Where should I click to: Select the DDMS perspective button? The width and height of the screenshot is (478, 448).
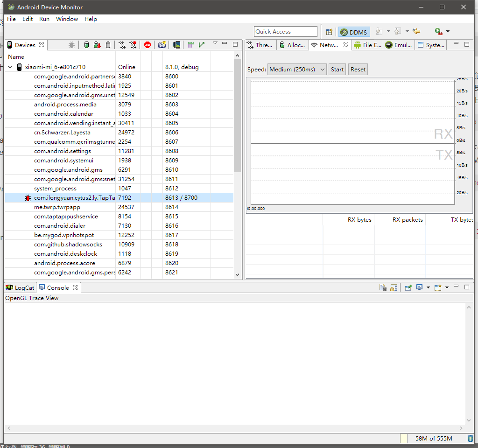point(354,32)
